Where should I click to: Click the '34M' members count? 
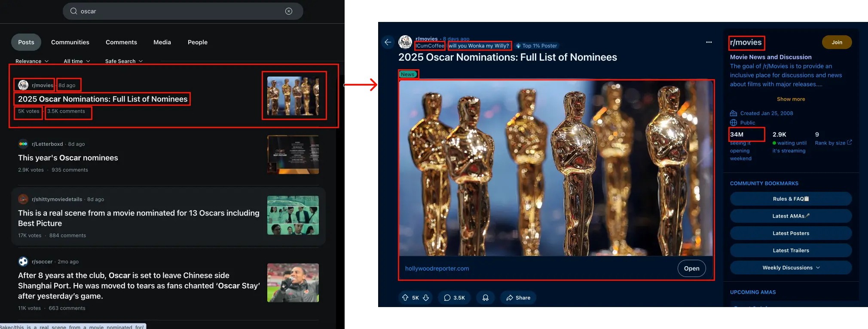coord(737,134)
